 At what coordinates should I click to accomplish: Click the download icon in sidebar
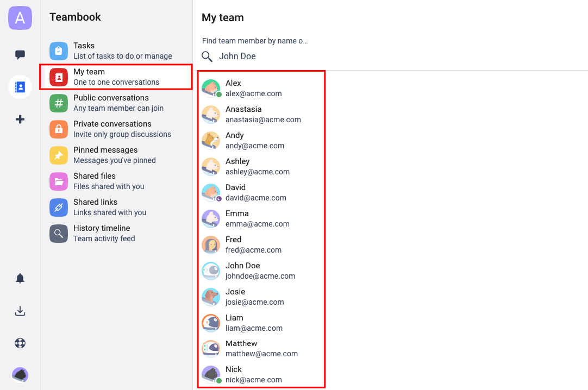pos(20,311)
